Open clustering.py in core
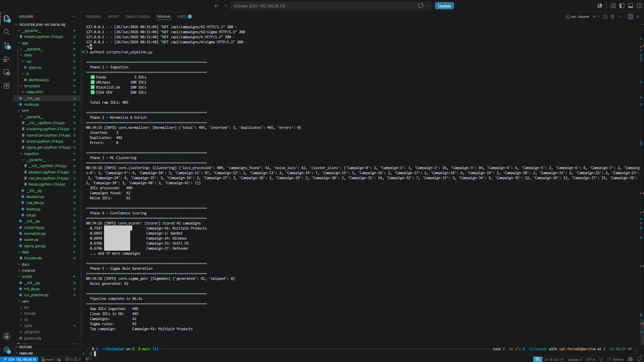 point(47,227)
